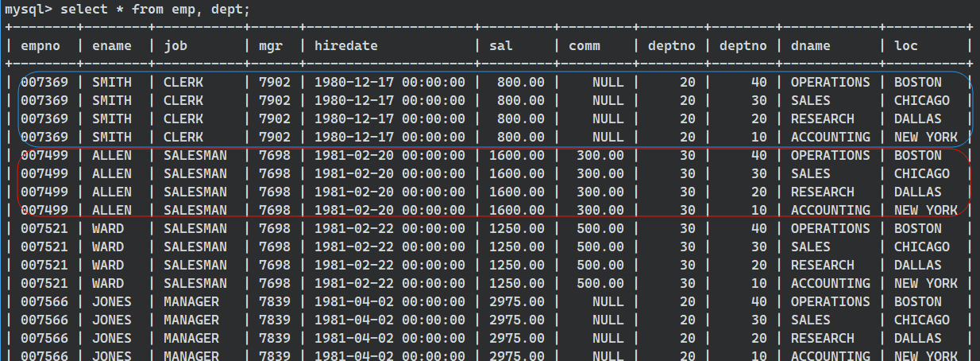Click 007369 in SMITH's OPERATIONS row
The width and height of the screenshot is (980, 361).
coord(44,82)
